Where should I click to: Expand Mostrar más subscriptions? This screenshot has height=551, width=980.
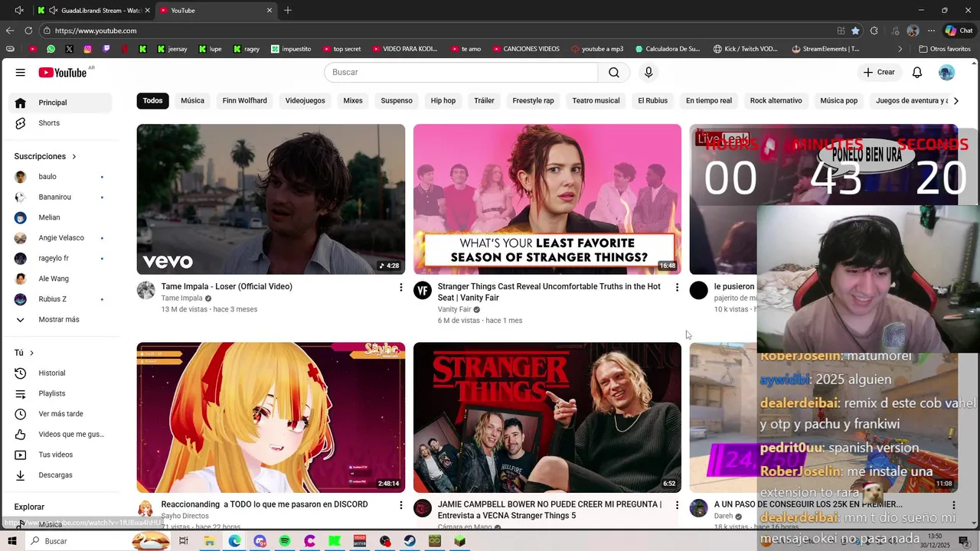pos(61,319)
